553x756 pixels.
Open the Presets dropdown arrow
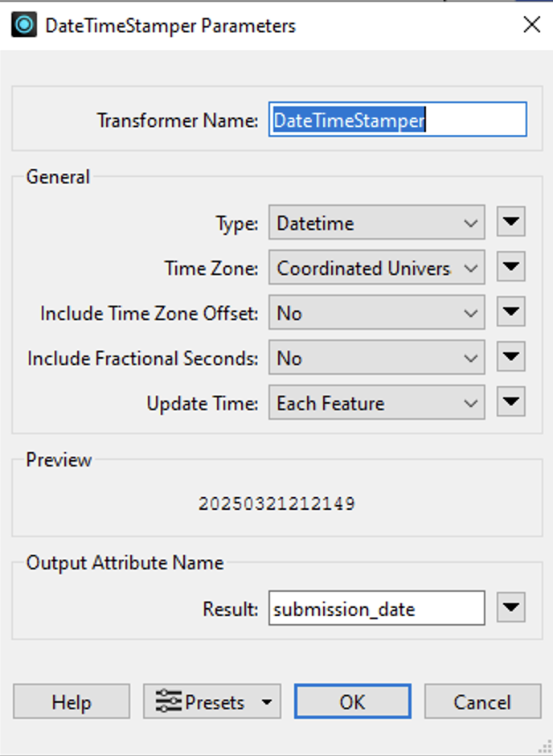[266, 702]
